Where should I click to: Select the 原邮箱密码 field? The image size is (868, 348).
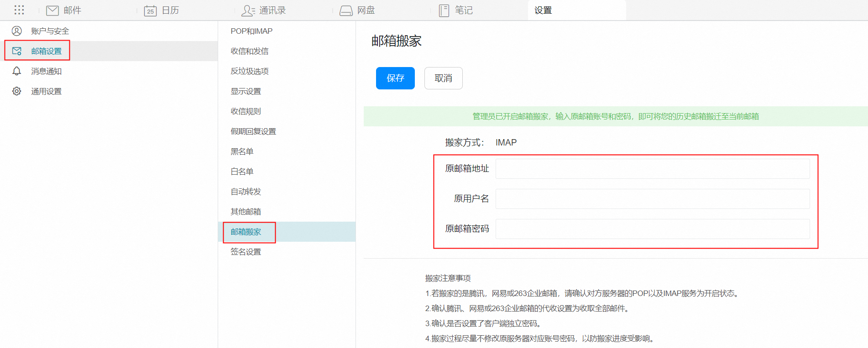pos(652,229)
